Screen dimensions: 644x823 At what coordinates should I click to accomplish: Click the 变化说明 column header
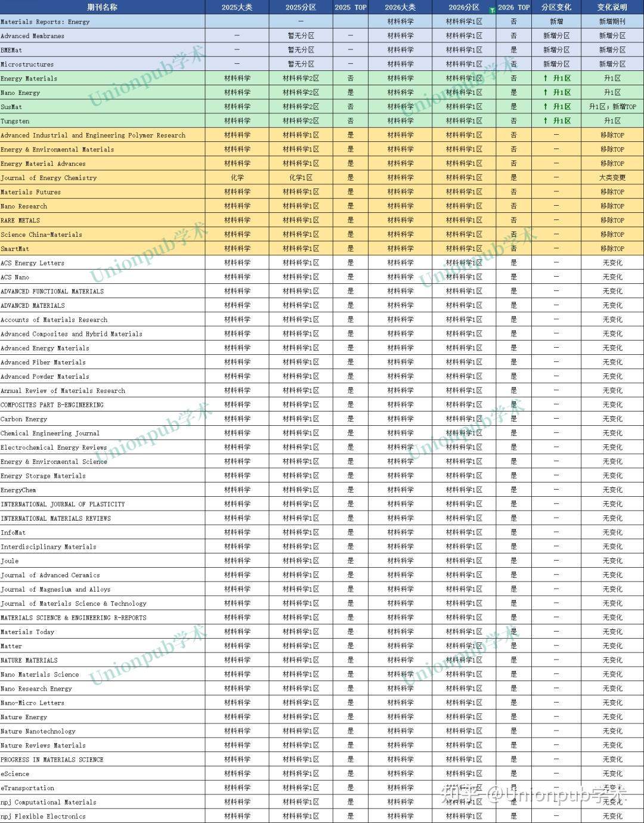click(612, 7)
